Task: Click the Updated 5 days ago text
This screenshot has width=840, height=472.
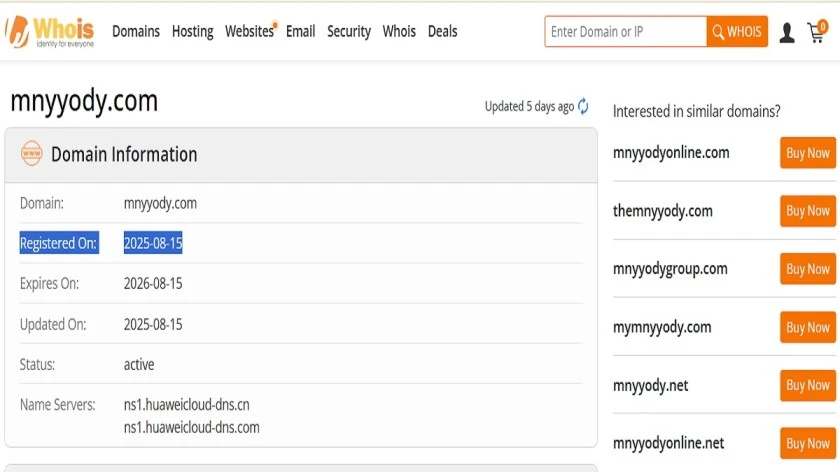Action: [529, 107]
